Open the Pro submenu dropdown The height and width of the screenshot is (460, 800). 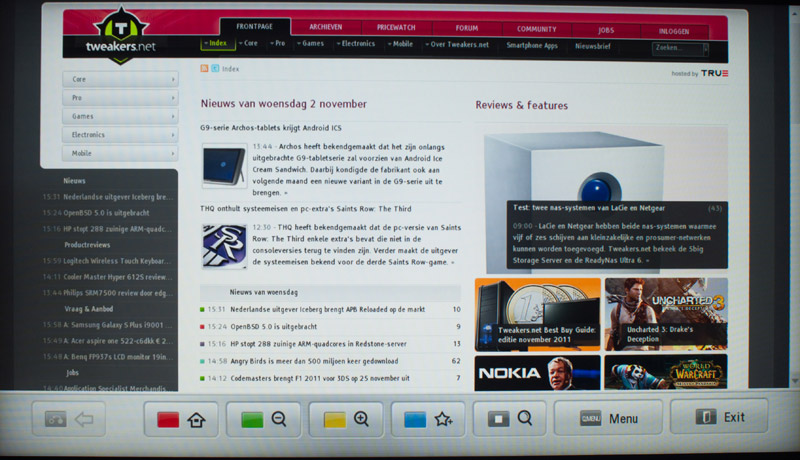(278, 43)
